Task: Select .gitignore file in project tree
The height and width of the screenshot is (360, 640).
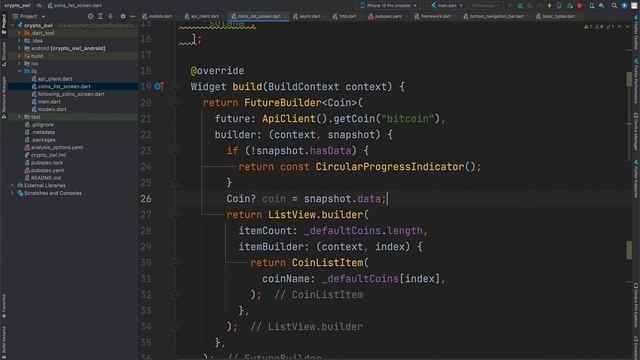Action: coord(42,124)
